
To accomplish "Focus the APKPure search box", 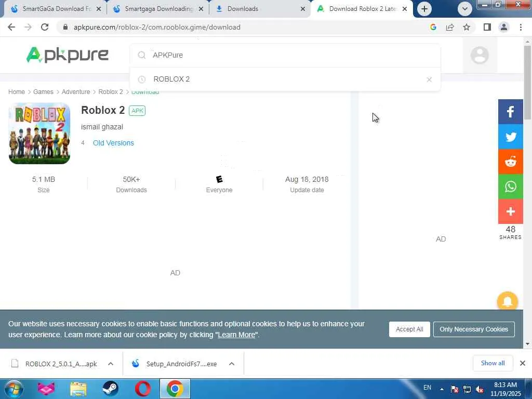I will coord(285,55).
